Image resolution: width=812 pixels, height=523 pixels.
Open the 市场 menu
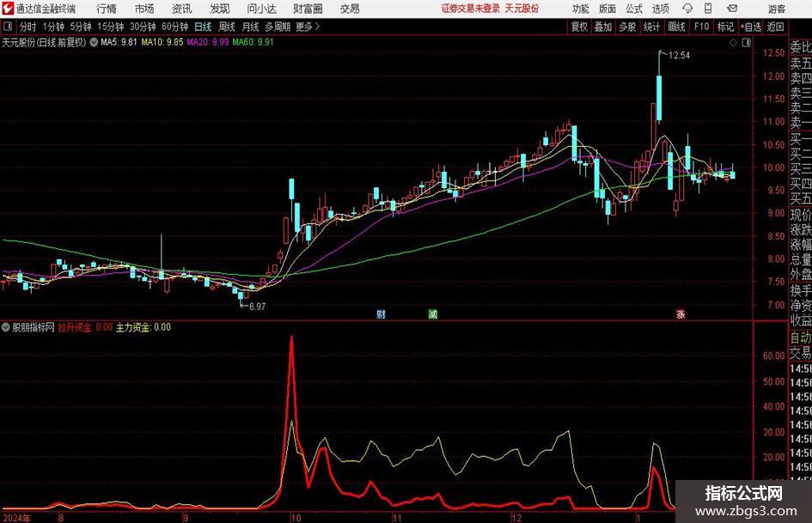pyautogui.click(x=144, y=9)
